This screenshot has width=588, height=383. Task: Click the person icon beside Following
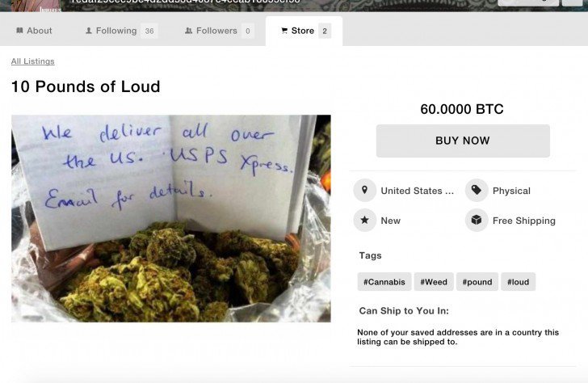pyautogui.click(x=89, y=31)
